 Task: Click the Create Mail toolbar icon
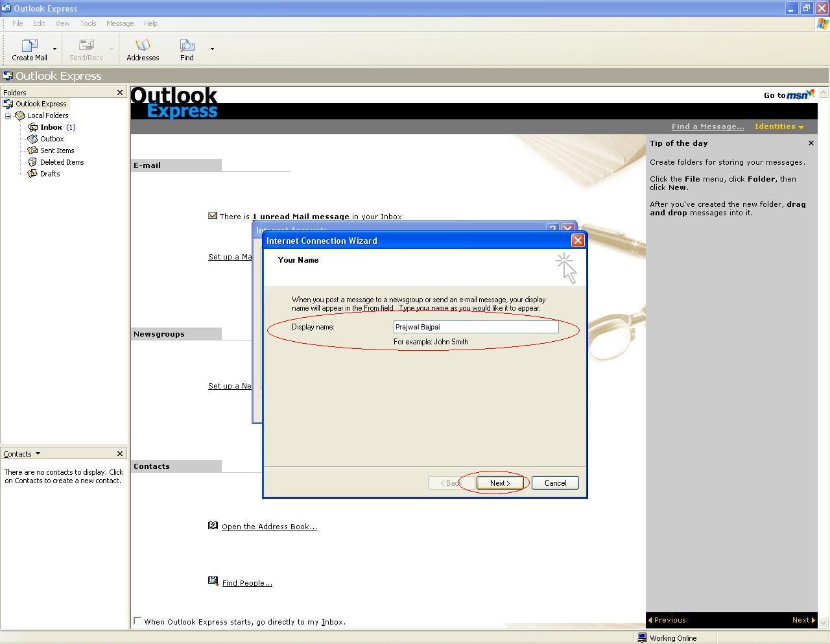[x=29, y=45]
